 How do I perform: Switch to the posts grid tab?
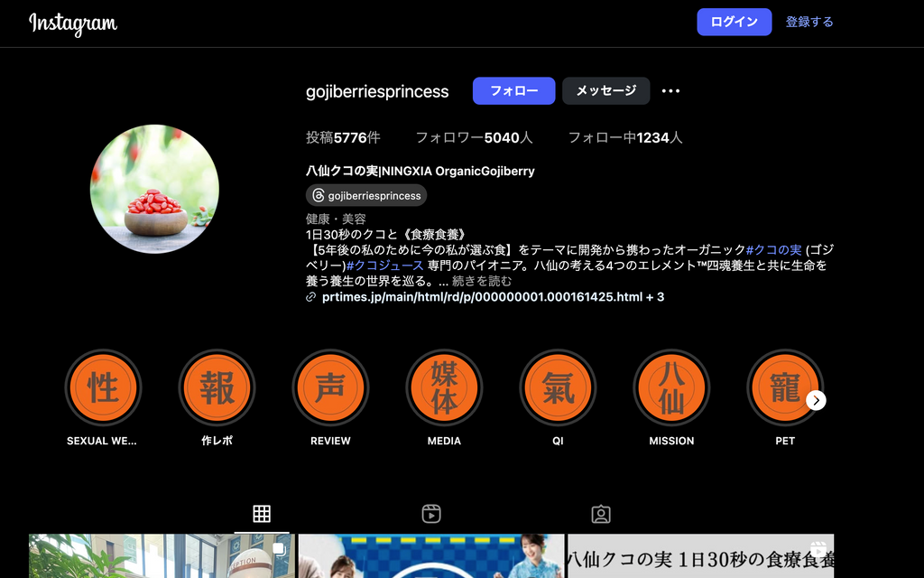[x=262, y=514]
